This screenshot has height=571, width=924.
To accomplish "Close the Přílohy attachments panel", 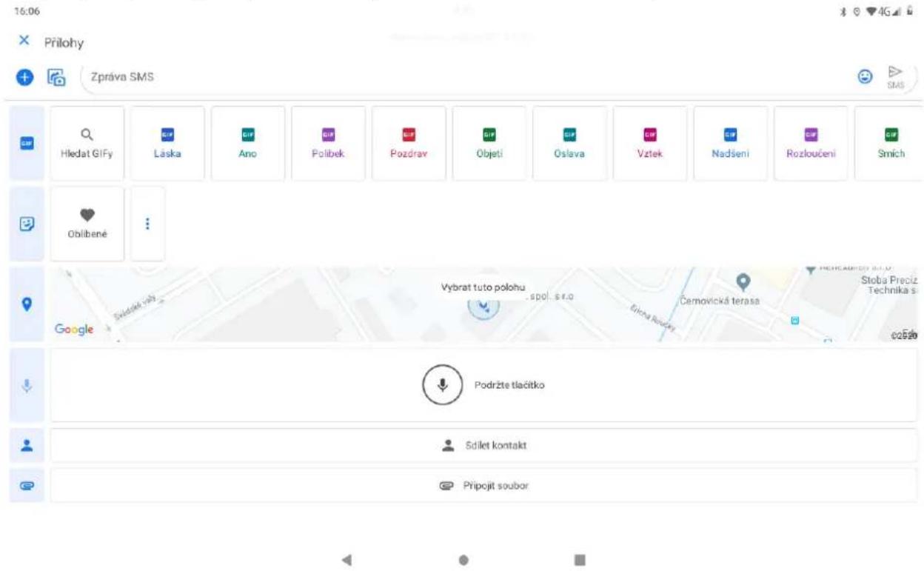I will 24,42.
